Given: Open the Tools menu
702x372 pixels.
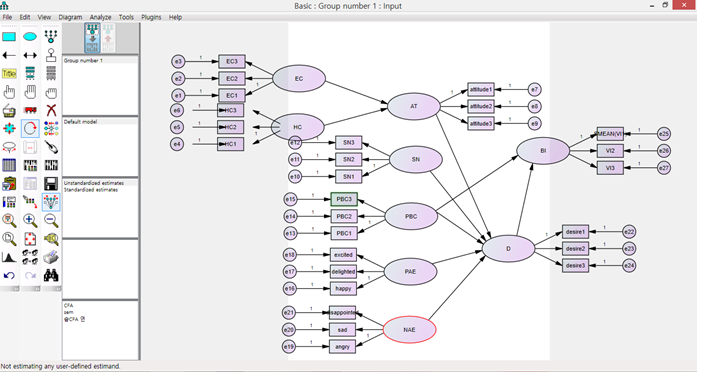Looking at the screenshot, I should coord(126,17).
